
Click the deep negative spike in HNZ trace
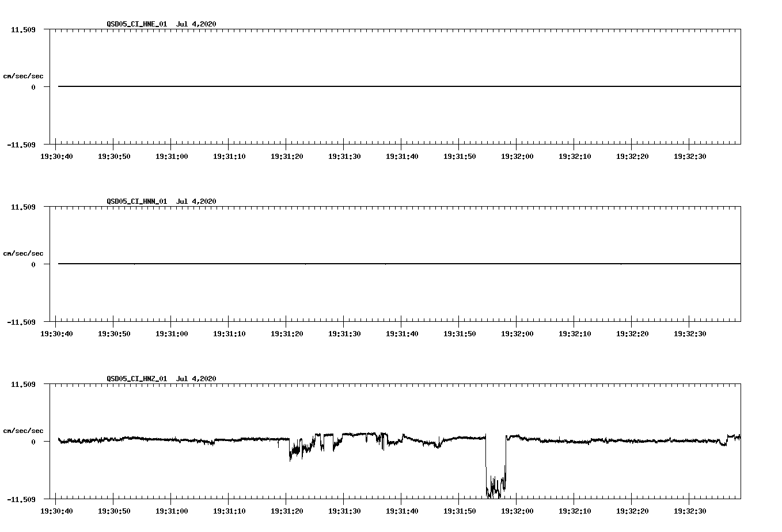[496, 466]
